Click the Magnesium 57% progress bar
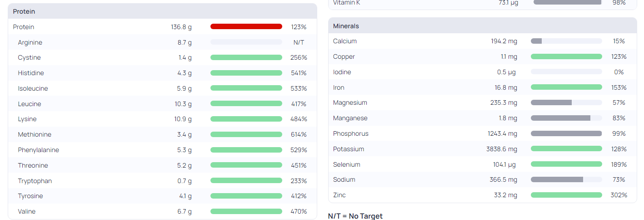Viewport: 644px width, 220px height. pyautogui.click(x=566, y=102)
